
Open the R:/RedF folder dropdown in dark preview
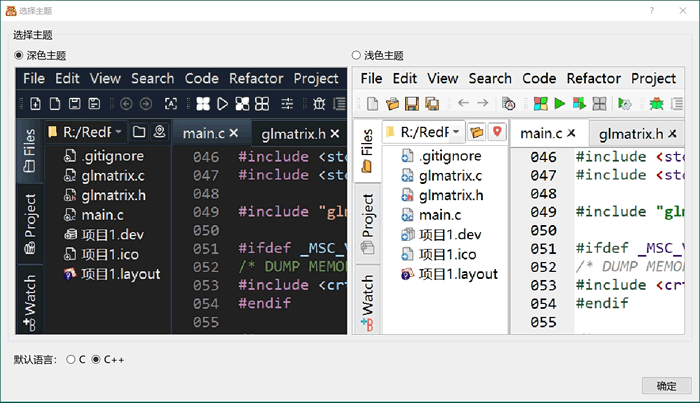pyautogui.click(x=87, y=132)
